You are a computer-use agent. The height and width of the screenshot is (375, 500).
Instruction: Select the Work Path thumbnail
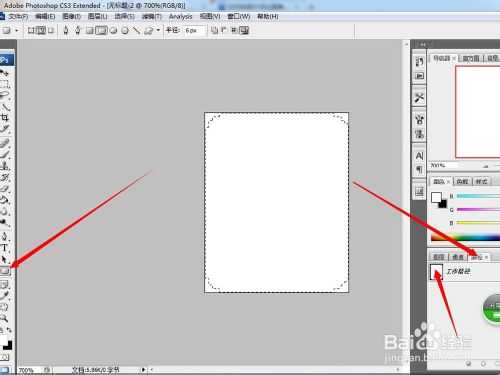pyautogui.click(x=436, y=272)
